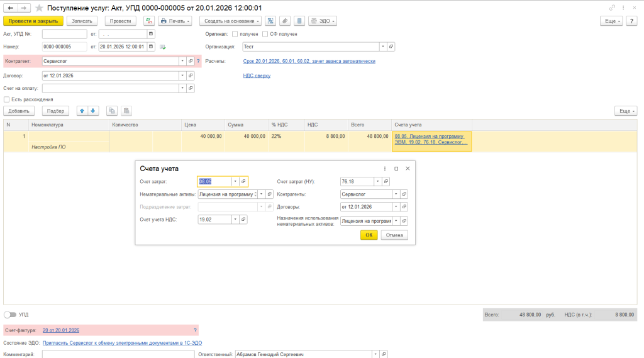Expand the Нематериальные активы dropdown
Screen dimensions: 644x358
[261, 194]
